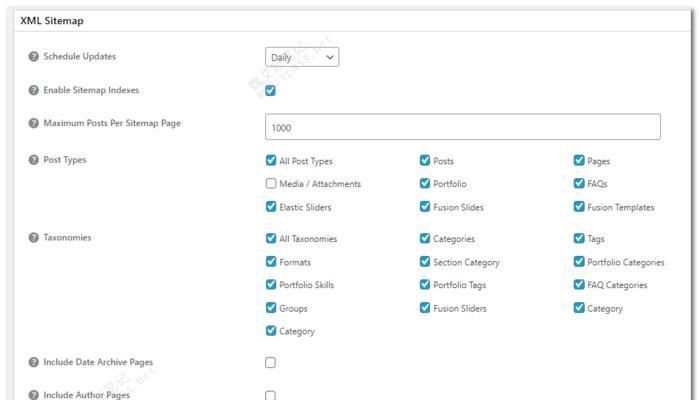This screenshot has width=699, height=400.
Task: Uncheck the Elastic Sliders post type
Action: pos(271,207)
